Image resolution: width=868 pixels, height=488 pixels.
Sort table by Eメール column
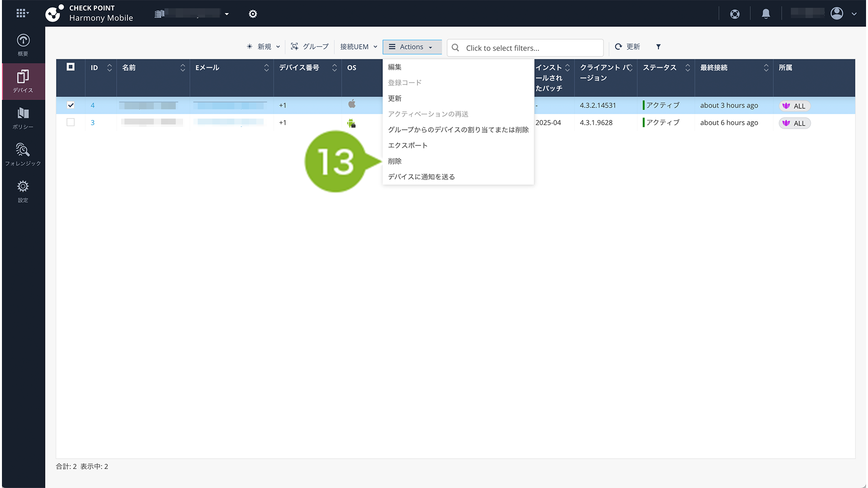pos(267,68)
